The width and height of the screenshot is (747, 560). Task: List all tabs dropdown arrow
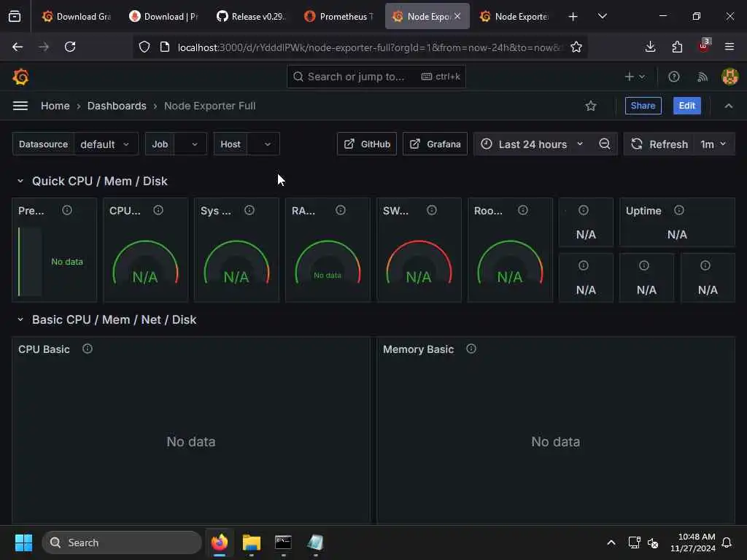[x=602, y=16]
